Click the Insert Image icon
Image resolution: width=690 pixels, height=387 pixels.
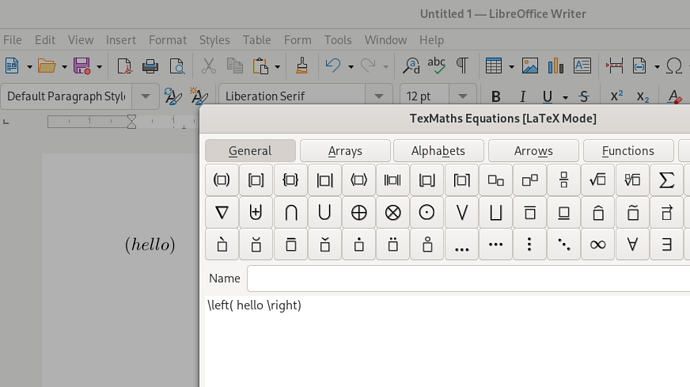530,66
